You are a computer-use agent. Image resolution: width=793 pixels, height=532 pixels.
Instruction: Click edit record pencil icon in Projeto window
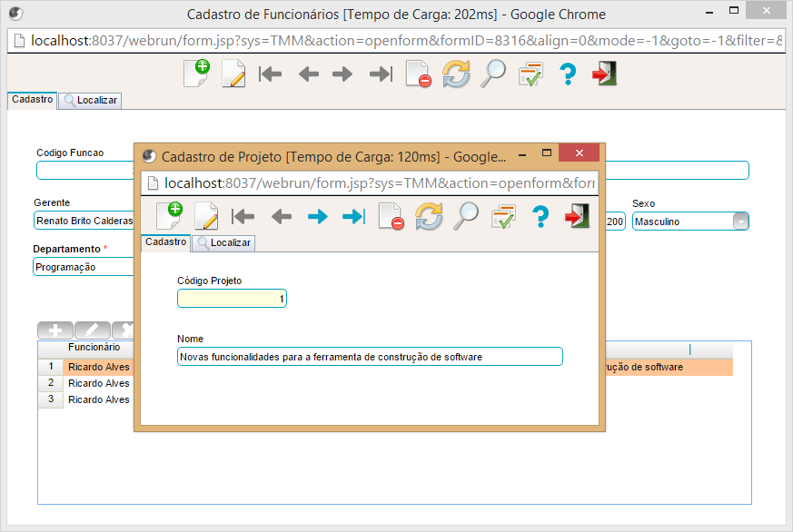(206, 216)
